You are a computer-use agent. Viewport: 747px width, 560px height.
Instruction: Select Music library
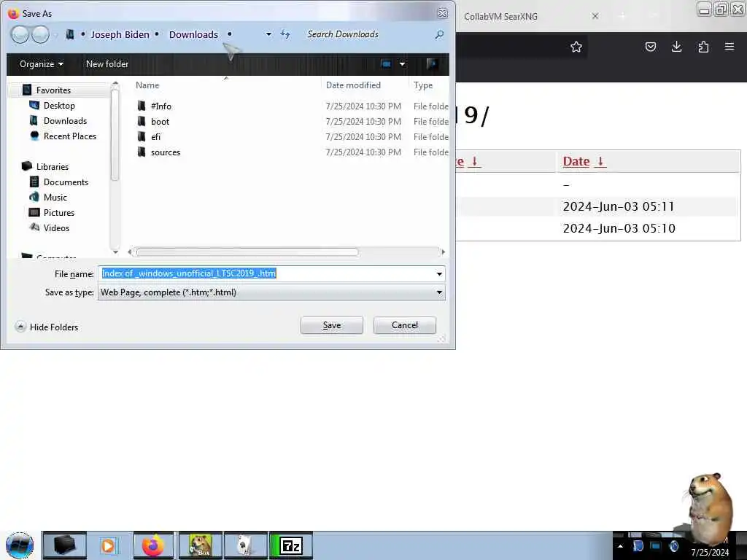pos(55,197)
